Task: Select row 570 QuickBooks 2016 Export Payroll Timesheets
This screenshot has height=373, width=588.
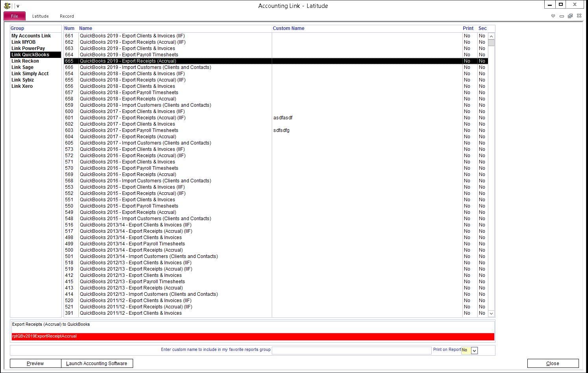Action: click(276, 168)
